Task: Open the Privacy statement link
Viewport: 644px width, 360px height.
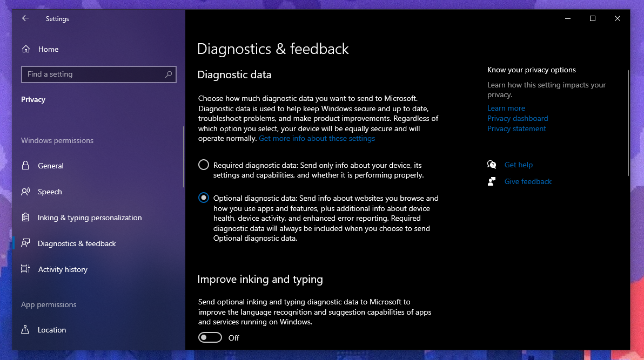Action: click(516, 128)
